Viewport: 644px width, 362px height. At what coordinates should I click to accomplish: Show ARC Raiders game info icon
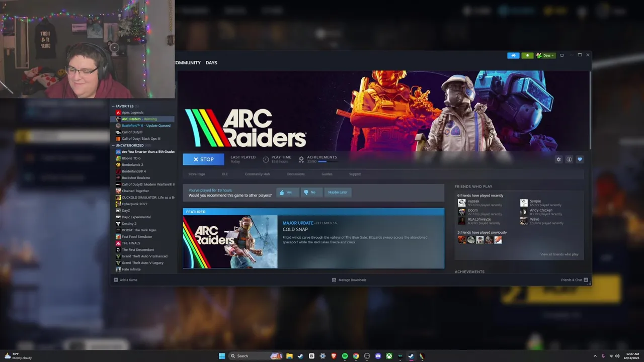[569, 159]
